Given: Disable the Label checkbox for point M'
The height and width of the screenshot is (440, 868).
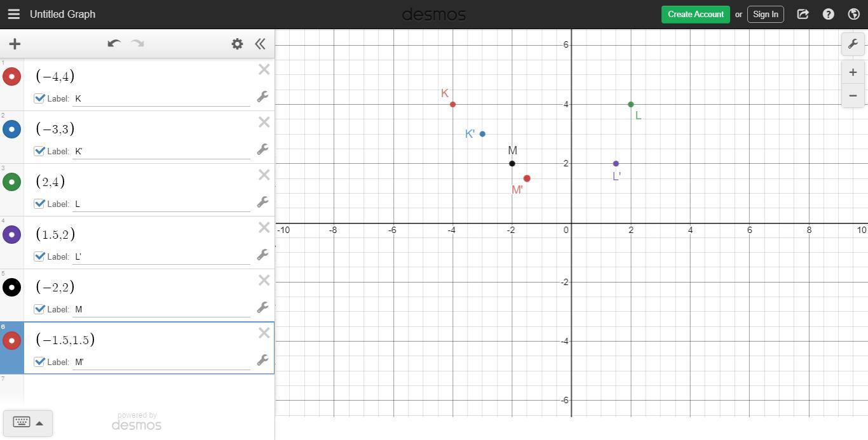Looking at the screenshot, I should coord(39,362).
